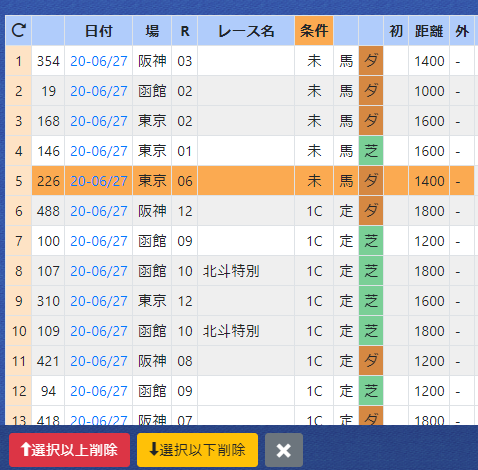Click race number 12 in row 9
Image resolution: width=478 pixels, height=470 pixels.
[185, 301]
